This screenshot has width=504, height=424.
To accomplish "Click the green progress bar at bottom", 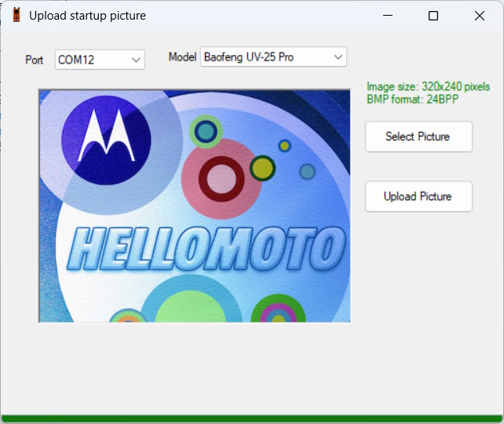I will pyautogui.click(x=252, y=419).
